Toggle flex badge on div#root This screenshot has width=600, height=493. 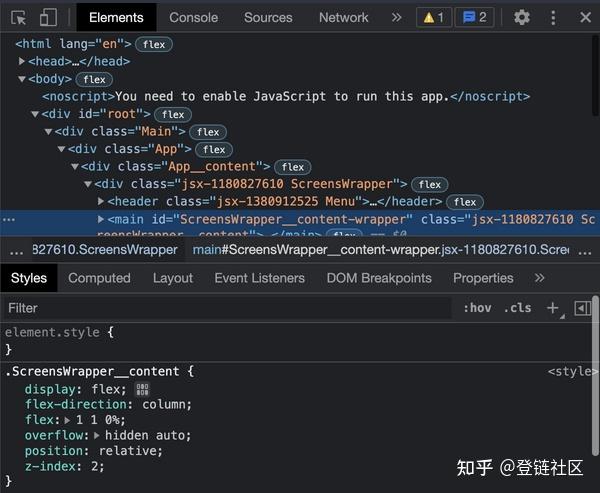pos(173,114)
